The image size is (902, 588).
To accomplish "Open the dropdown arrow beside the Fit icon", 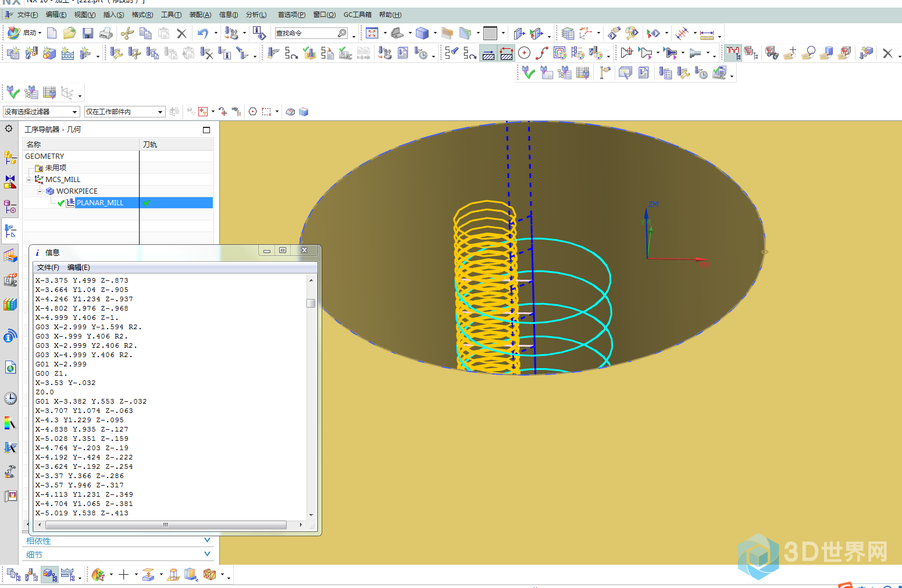I will coord(384,33).
